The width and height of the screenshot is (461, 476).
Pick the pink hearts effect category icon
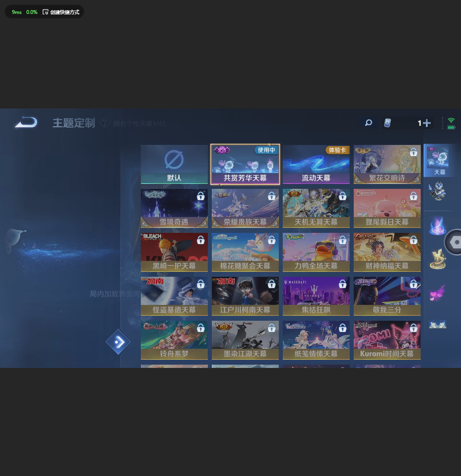click(437, 292)
